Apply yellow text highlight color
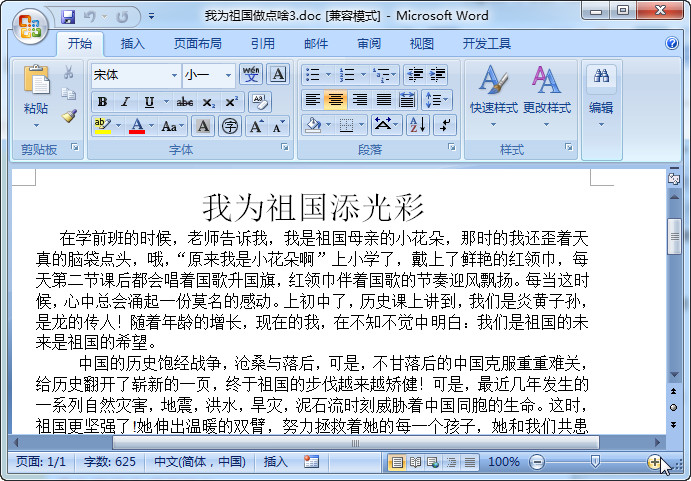 [x=102, y=127]
